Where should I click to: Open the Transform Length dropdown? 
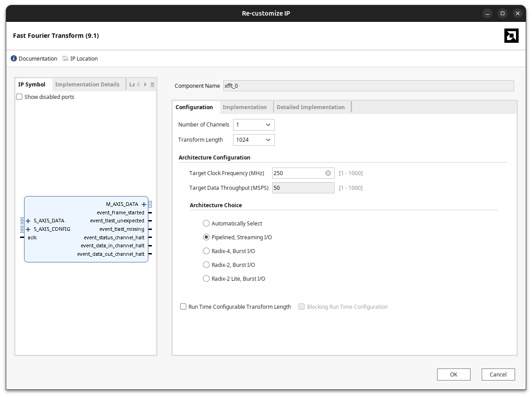click(254, 140)
